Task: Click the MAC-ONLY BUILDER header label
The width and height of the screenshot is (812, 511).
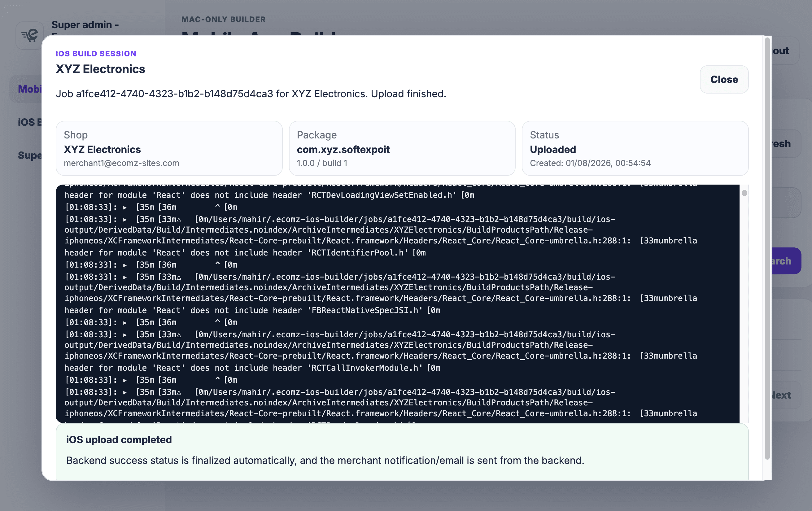Action: (223, 19)
